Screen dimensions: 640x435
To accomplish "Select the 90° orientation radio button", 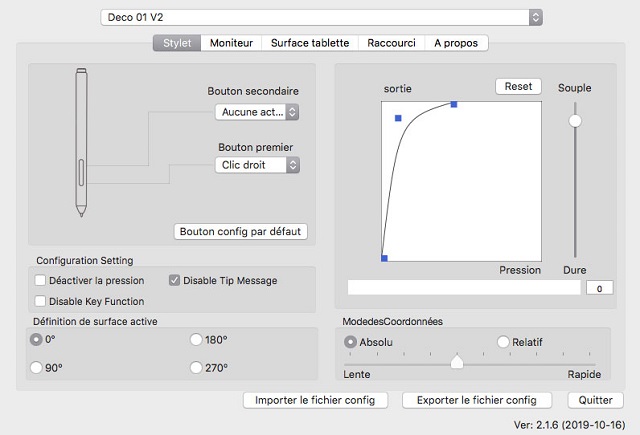I will pyautogui.click(x=36, y=368).
